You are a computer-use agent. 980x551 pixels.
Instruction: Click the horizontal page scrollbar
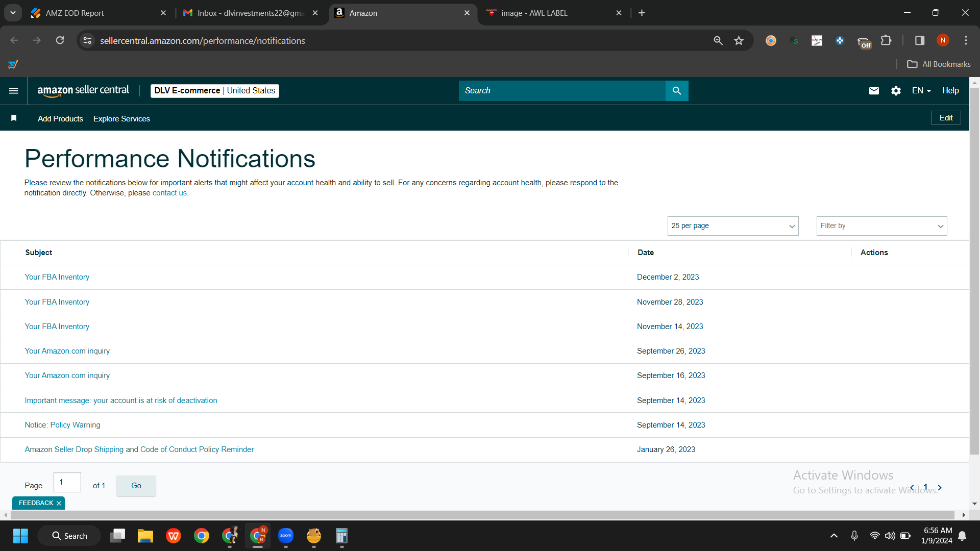[482, 515]
